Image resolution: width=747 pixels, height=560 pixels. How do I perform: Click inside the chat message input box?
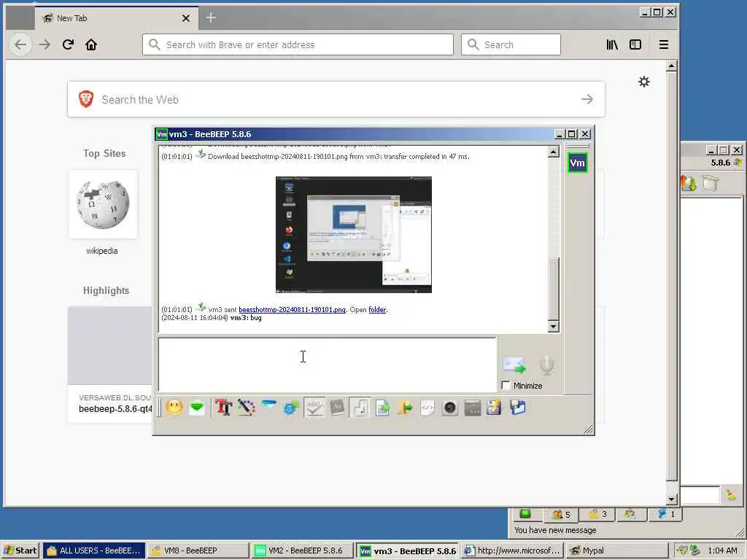tap(328, 365)
